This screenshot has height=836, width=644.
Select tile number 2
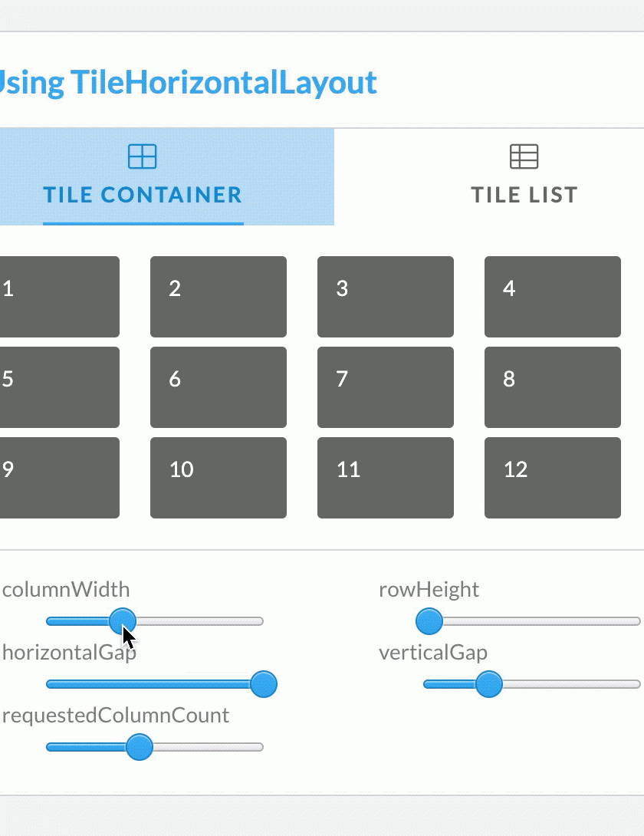(219, 297)
